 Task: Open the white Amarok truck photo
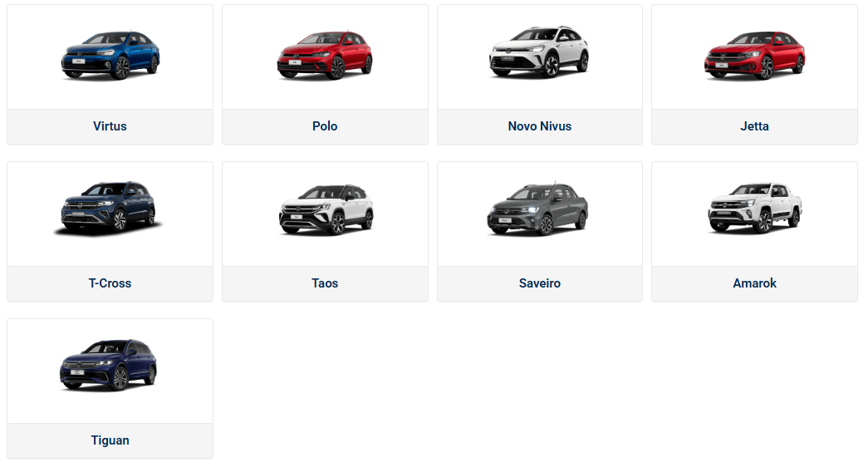click(x=754, y=207)
